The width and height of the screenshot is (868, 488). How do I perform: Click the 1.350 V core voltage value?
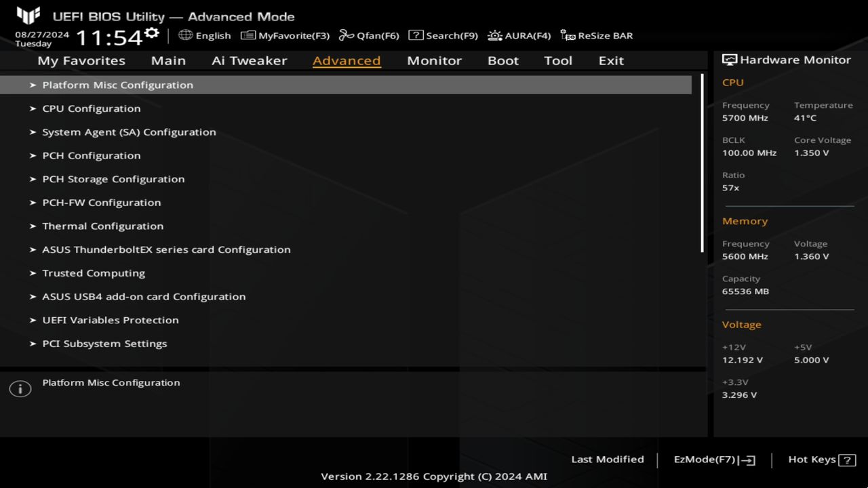[x=811, y=153]
